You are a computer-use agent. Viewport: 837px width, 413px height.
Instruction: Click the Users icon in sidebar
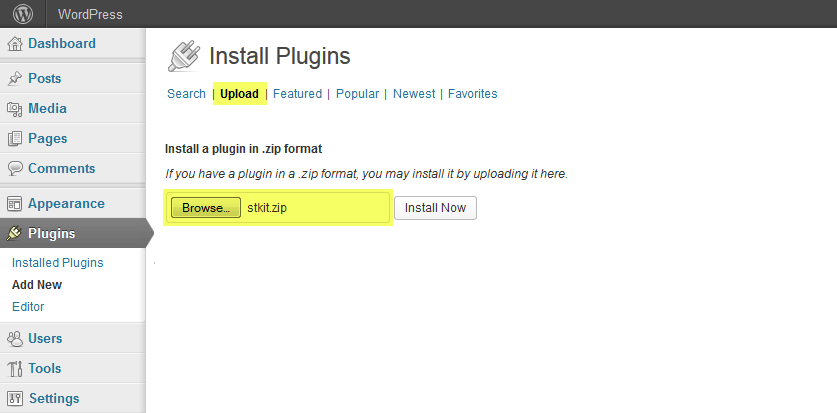tap(15, 339)
